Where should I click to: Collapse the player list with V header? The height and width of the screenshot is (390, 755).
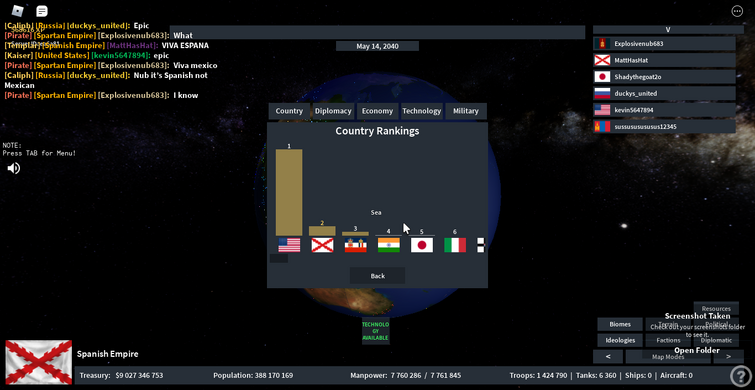pyautogui.click(x=668, y=29)
